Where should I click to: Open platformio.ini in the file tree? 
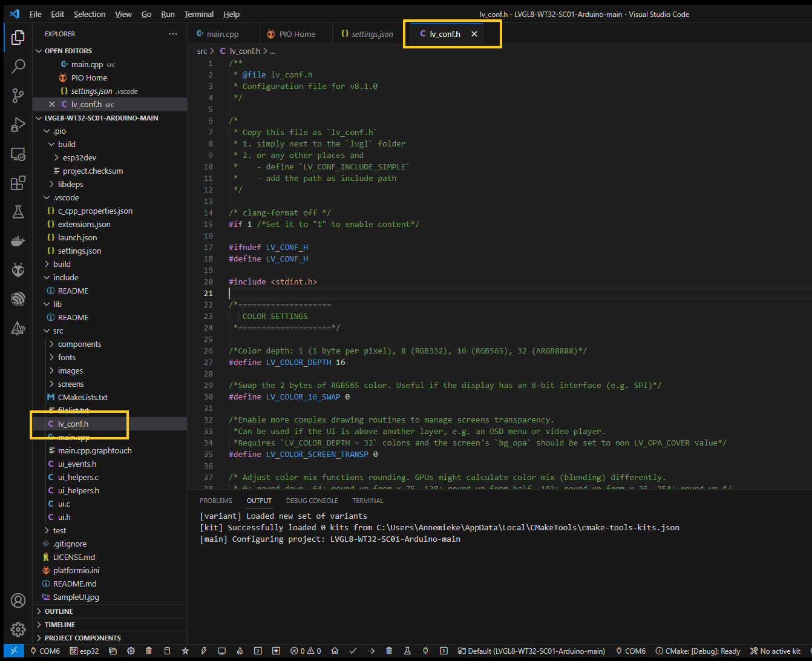click(76, 570)
